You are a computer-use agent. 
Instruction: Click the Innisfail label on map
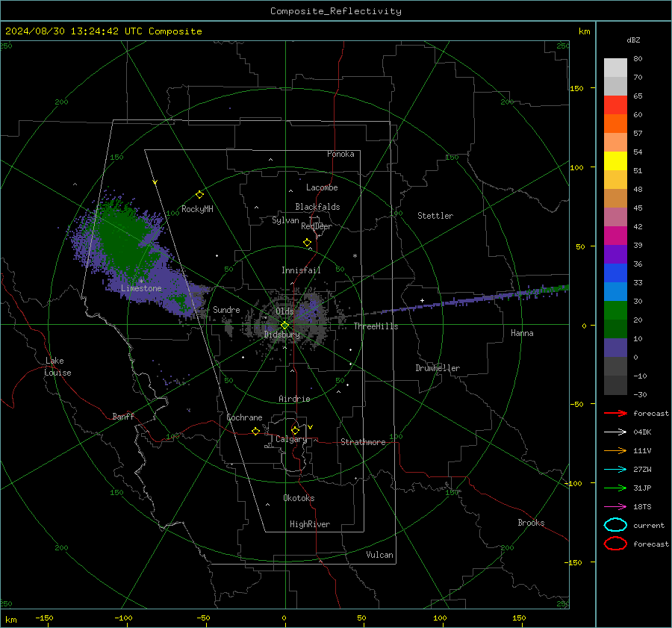coord(301,270)
